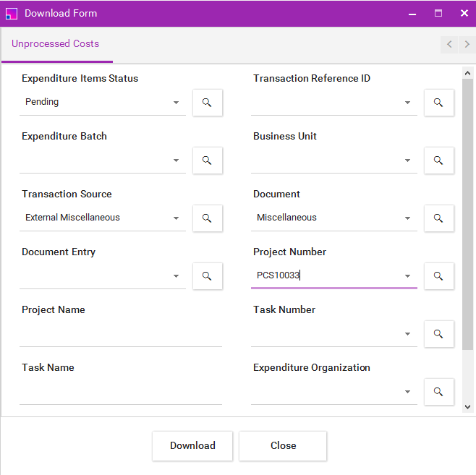Viewport: 476px width, 475px height.
Task: Click the Download Form app icon
Action: click(12, 13)
